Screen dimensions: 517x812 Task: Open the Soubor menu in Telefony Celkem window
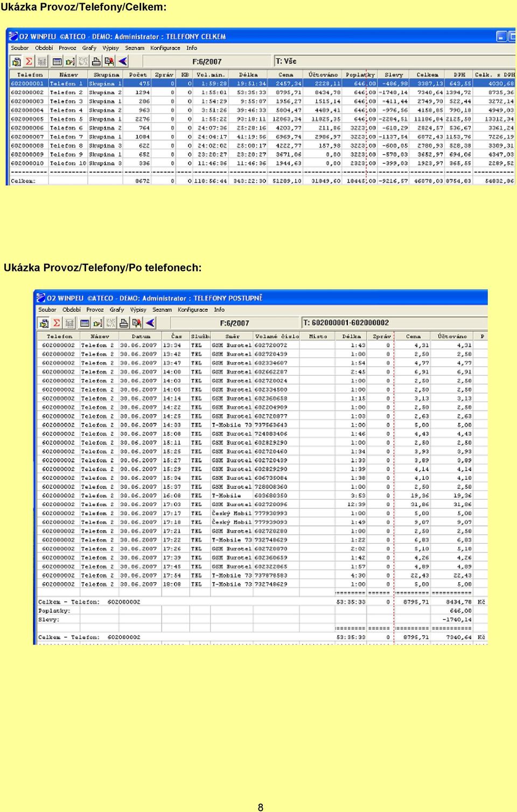(x=20, y=48)
